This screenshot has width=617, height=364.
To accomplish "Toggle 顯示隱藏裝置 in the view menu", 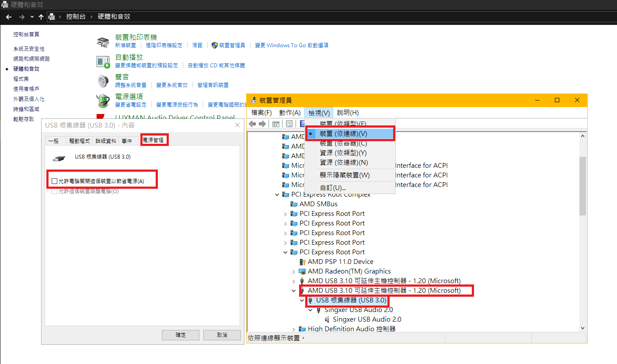I will pyautogui.click(x=345, y=175).
